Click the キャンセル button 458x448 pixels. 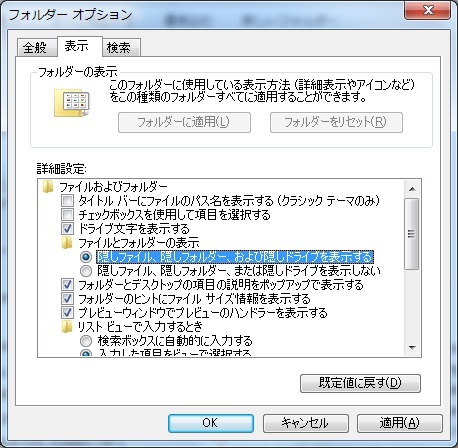(306, 423)
